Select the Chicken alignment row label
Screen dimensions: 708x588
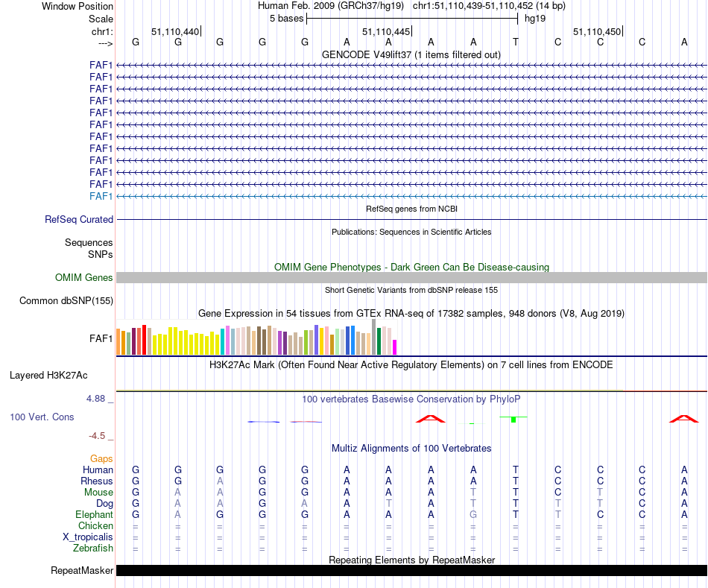[95, 525]
